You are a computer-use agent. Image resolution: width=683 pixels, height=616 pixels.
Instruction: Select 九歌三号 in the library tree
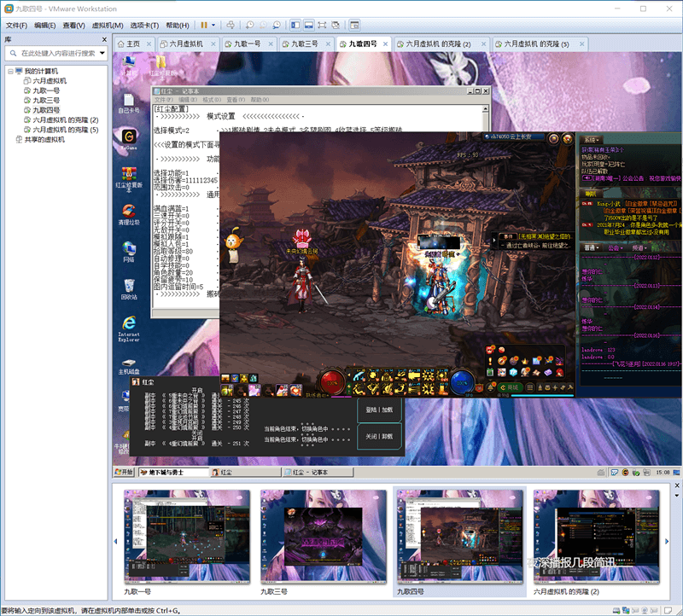point(42,100)
